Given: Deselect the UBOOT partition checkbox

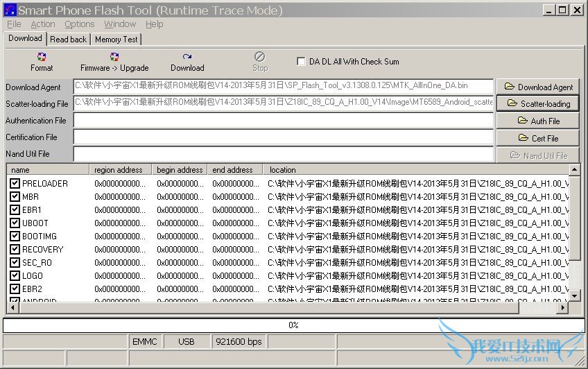Looking at the screenshot, I should [15, 223].
